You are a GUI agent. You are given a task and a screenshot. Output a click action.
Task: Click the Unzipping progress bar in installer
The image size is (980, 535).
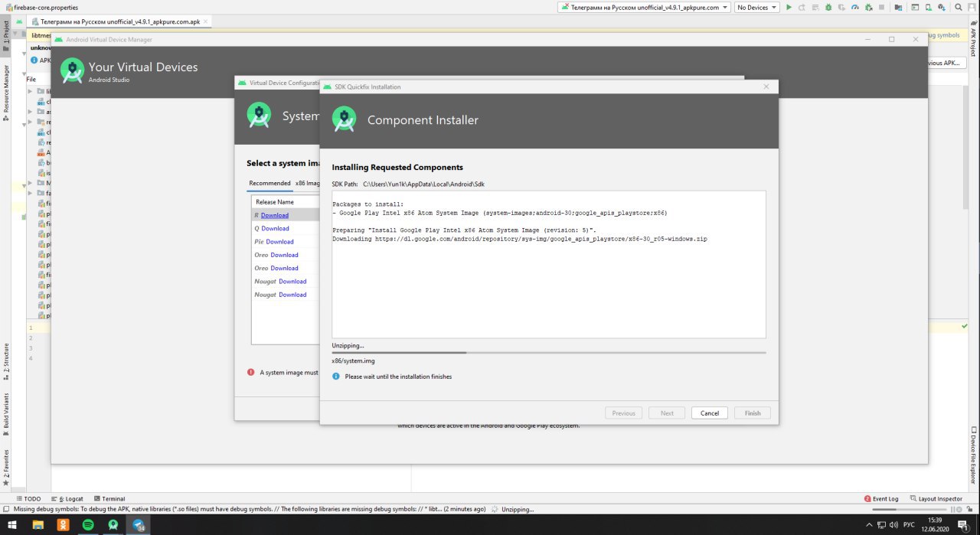pyautogui.click(x=549, y=352)
